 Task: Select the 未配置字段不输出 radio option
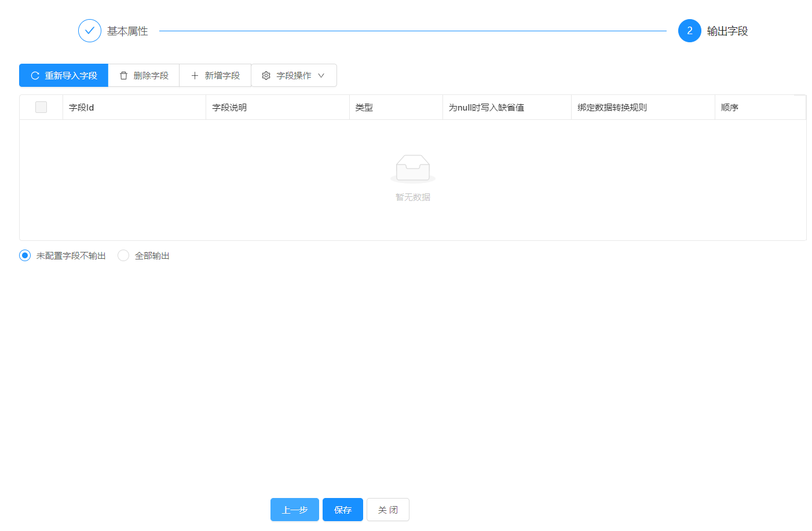25,255
